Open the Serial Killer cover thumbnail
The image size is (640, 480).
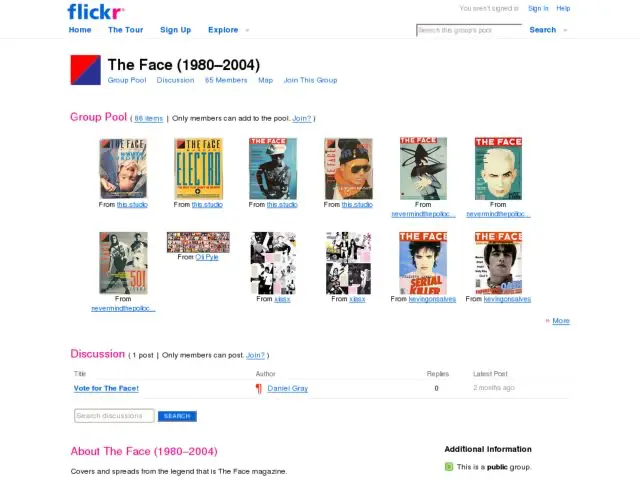[423, 263]
